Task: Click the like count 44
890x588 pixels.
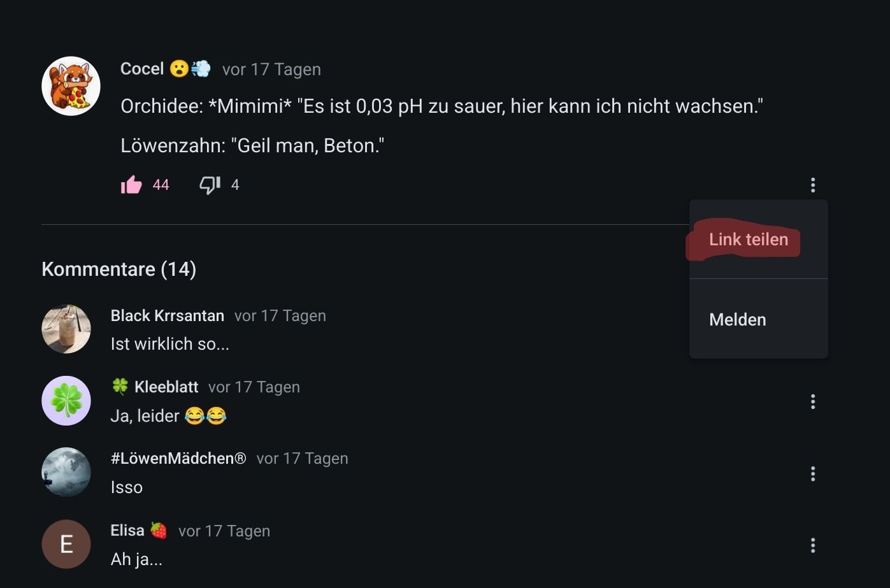Action: click(161, 185)
